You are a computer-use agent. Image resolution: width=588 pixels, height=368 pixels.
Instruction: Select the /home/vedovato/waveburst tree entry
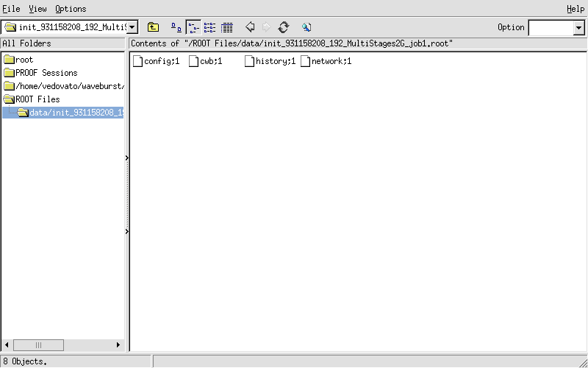[70, 86]
